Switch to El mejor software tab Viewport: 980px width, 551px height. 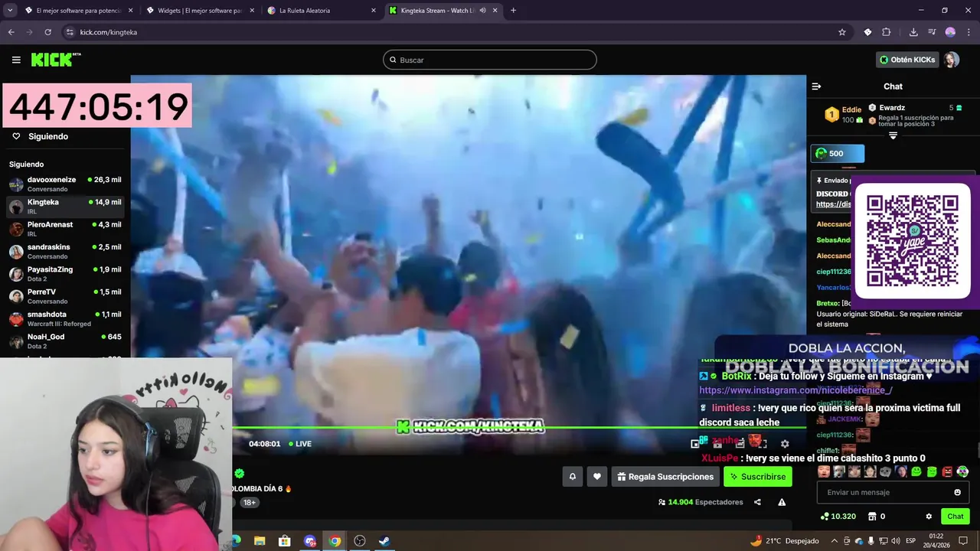click(x=78, y=11)
